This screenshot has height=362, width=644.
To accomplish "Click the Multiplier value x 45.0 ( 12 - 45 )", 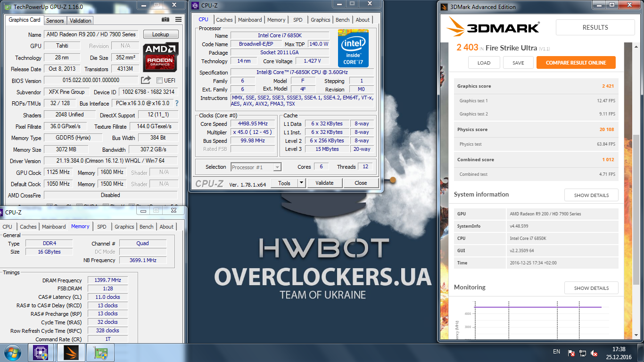I will click(x=253, y=132).
